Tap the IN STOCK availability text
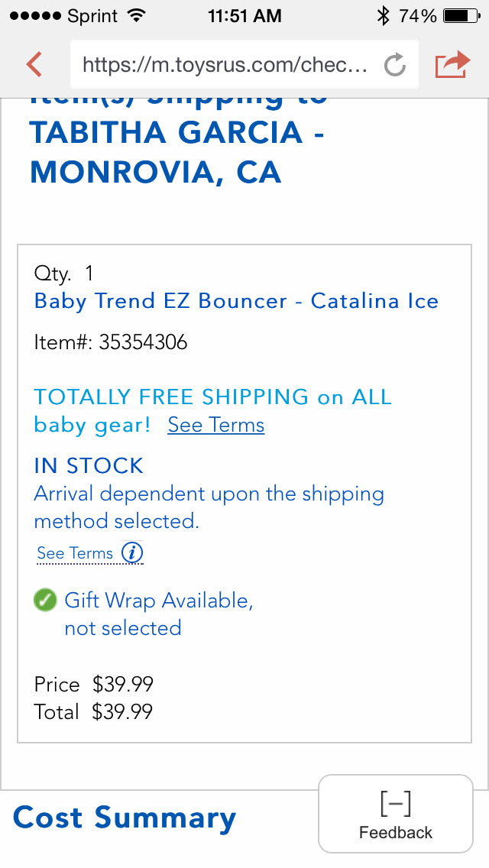 pos(89,465)
